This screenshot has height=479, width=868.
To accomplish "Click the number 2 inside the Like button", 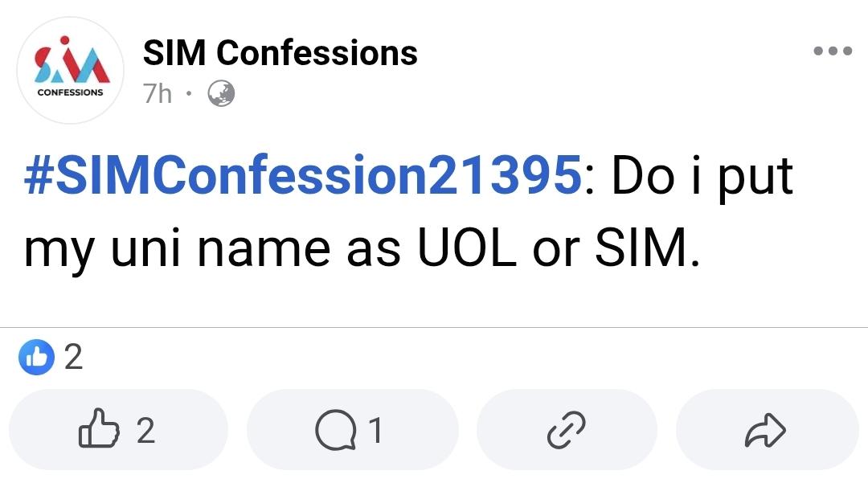I will click(145, 431).
